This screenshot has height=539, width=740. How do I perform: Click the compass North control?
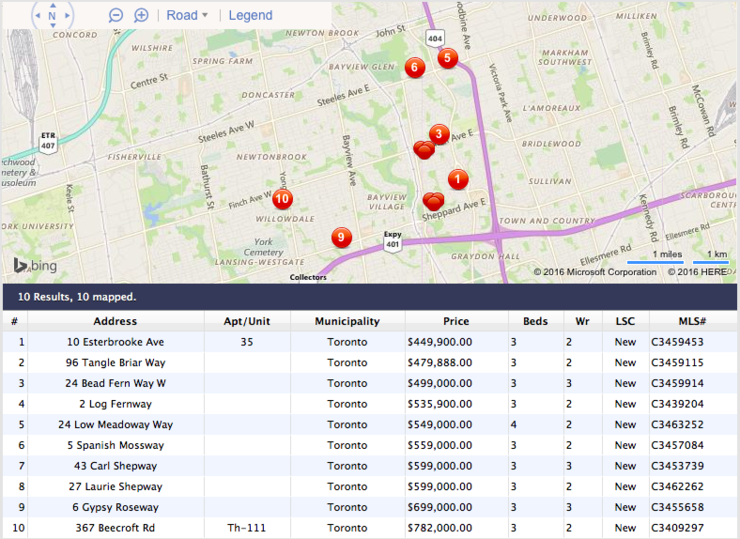(52, 15)
